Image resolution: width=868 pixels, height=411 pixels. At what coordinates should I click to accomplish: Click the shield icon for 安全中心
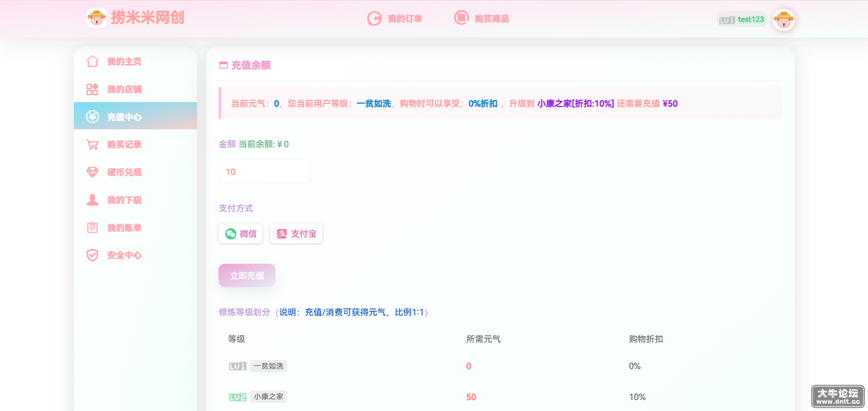click(93, 255)
